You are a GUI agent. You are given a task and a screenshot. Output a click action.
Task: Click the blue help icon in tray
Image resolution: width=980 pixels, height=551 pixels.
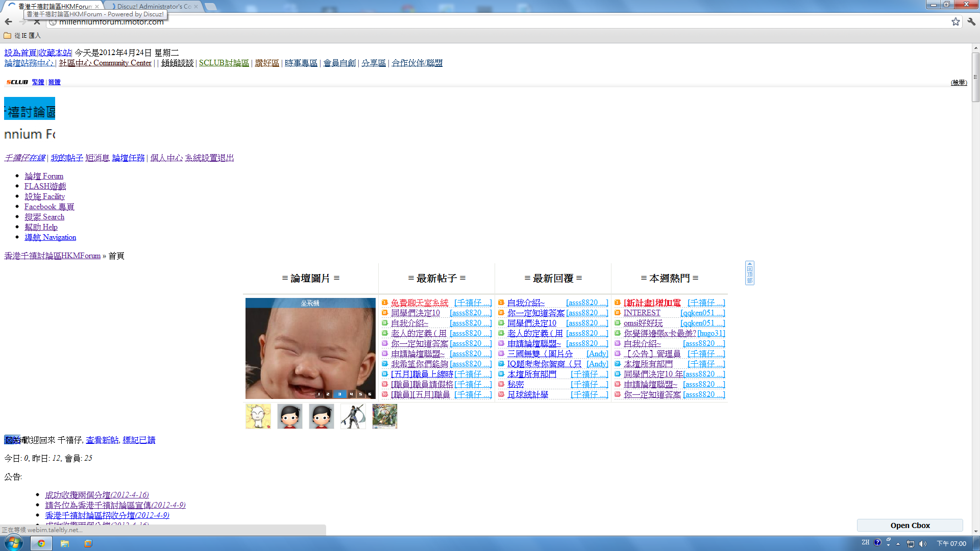coord(877,542)
